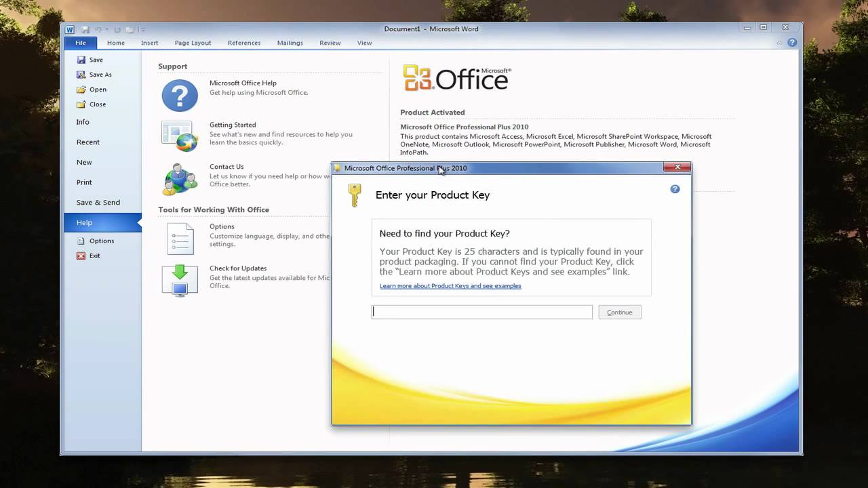The width and height of the screenshot is (868, 488).
Task: Switch to the View ribbon tab
Action: pos(365,43)
